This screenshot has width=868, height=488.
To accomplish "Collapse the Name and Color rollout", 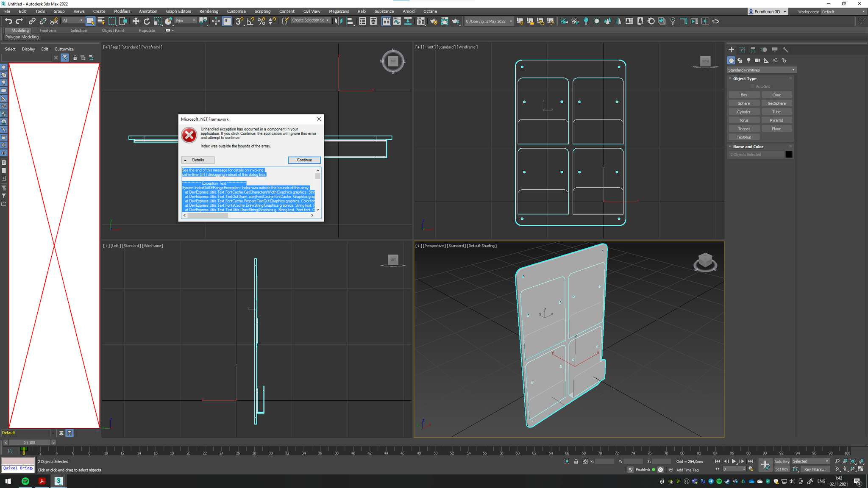I will [x=748, y=147].
